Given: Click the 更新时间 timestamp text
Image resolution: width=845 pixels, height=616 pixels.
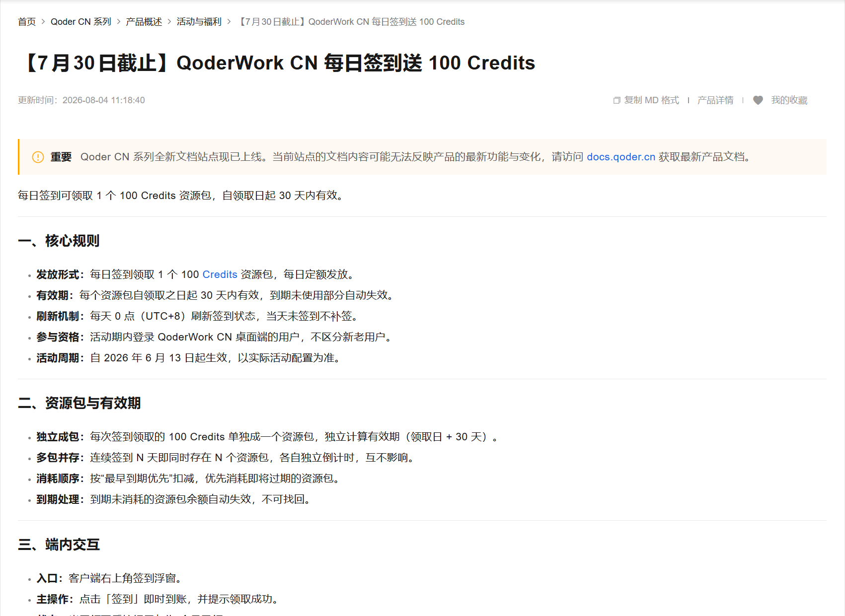Looking at the screenshot, I should pyautogui.click(x=81, y=100).
